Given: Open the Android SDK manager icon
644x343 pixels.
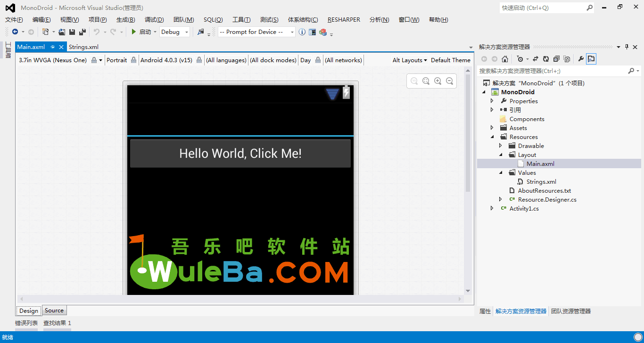Looking at the screenshot, I should tap(323, 32).
